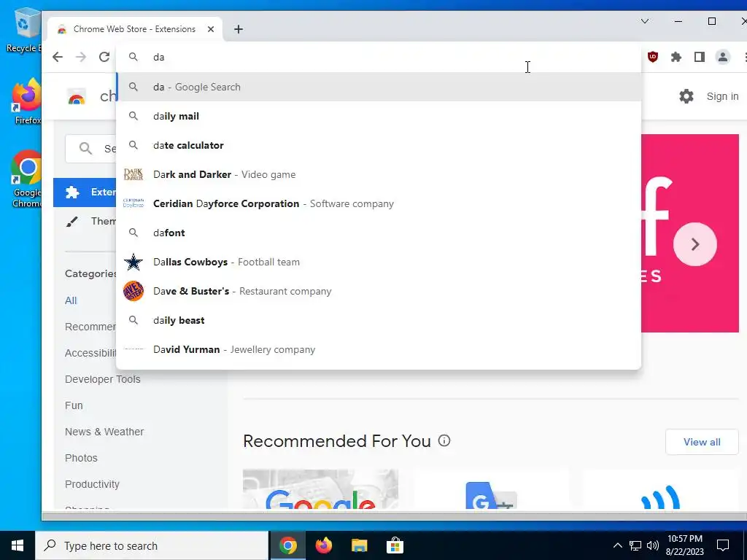Select David Yurman jewellery suggestion
Viewport: 747px width, 560px height.
379,349
